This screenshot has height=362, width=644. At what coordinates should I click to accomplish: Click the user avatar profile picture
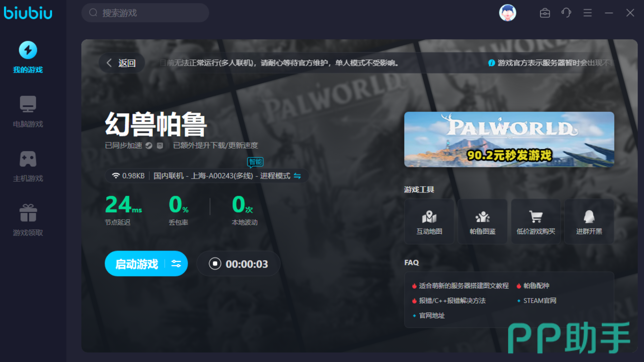click(507, 13)
